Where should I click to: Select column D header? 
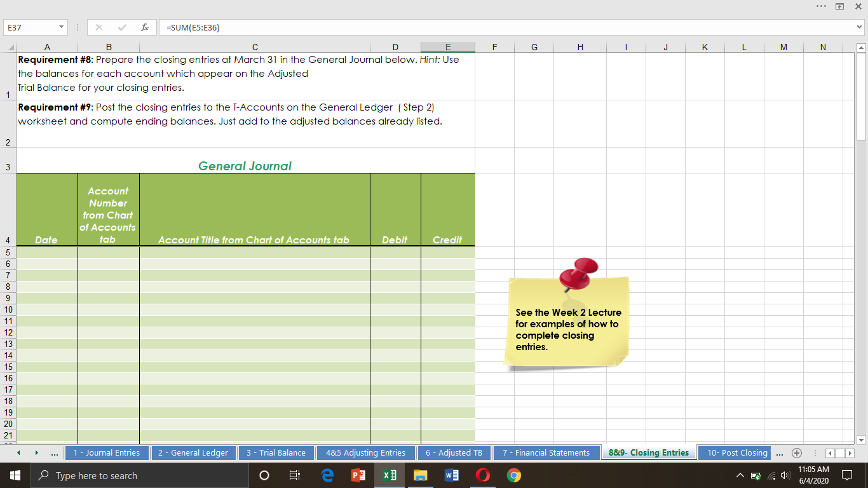click(x=395, y=46)
